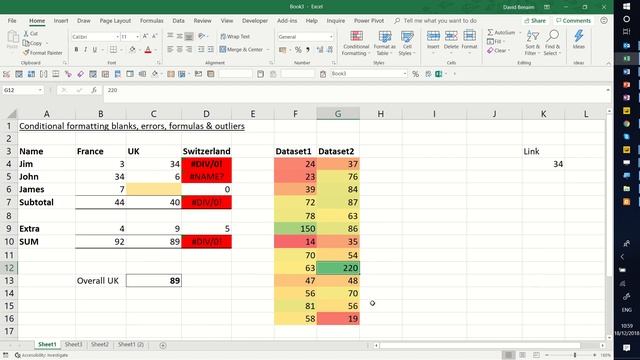The image size is (640, 360).
Task: Switch to the Page Layout tab
Action: click(115, 20)
